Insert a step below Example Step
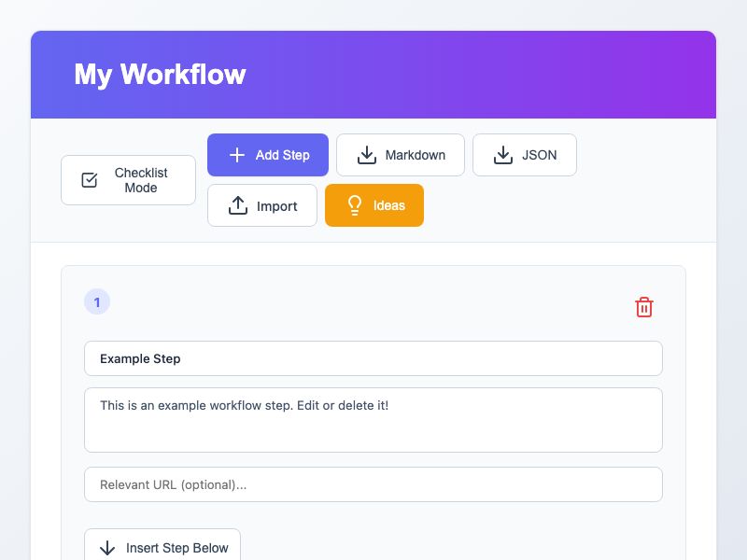Image resolution: width=747 pixels, height=560 pixels. pos(162,548)
